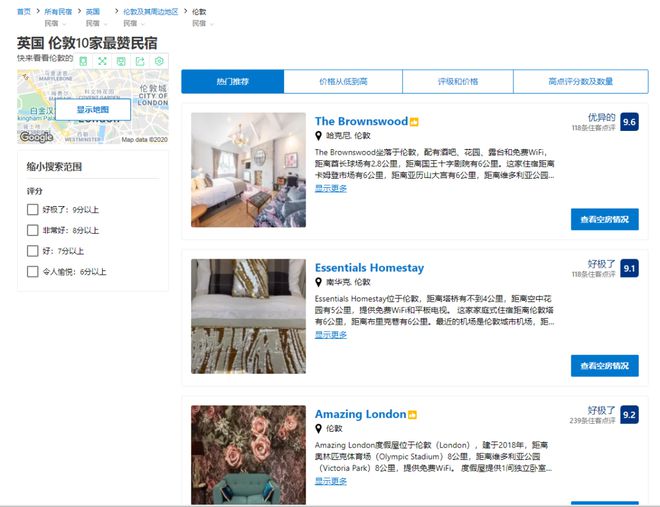
Task: Go to 所有民宿 breadcrumb link
Action: (58, 12)
